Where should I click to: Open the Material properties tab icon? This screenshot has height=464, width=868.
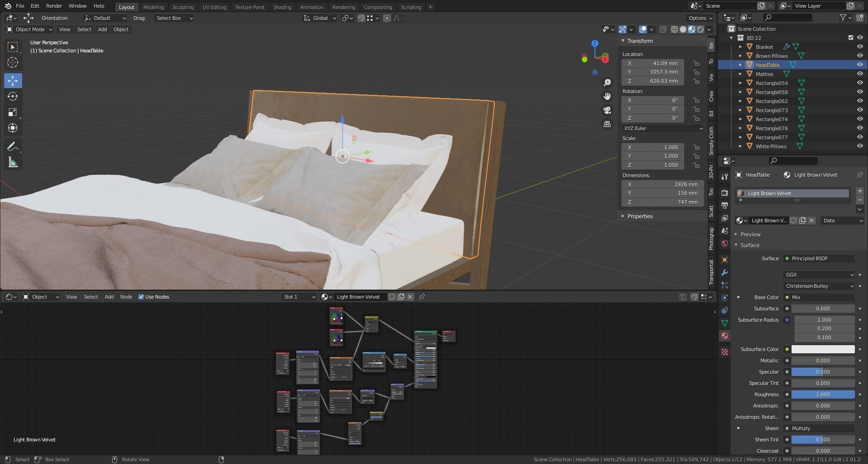pos(725,336)
